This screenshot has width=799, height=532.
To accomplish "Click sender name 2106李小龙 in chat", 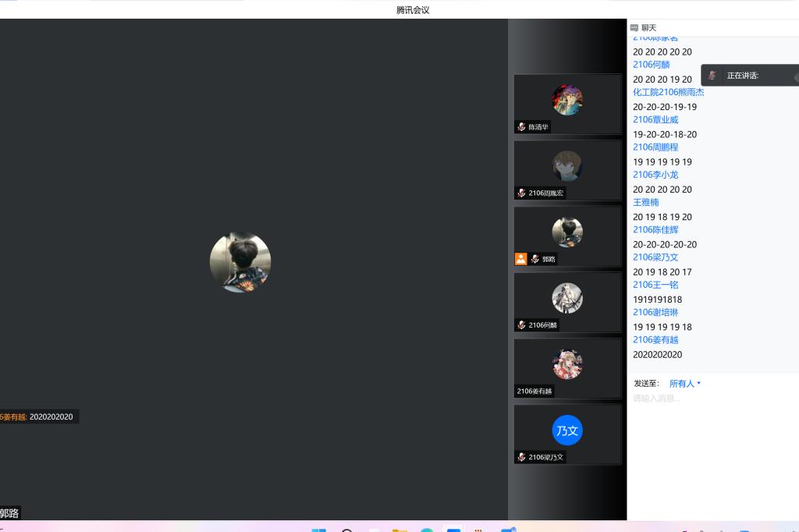I will coord(655,175).
